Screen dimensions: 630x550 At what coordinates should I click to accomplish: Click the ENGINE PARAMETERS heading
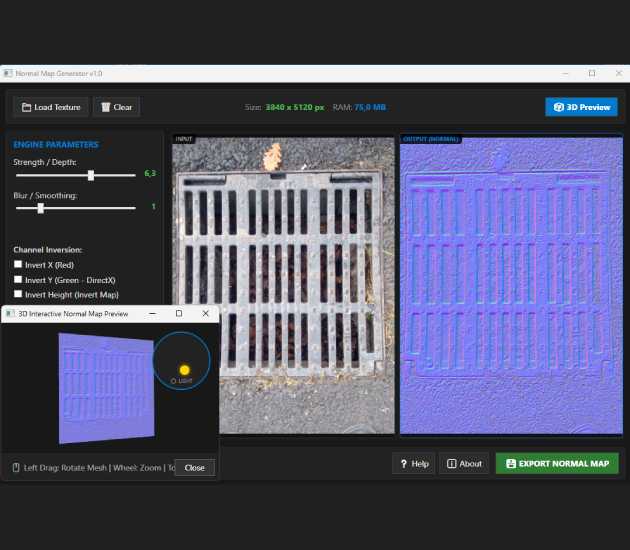(x=56, y=145)
